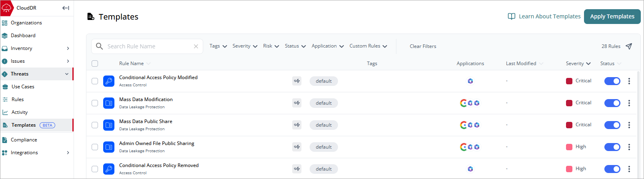The height and width of the screenshot is (179, 644).
Task: Open the Tags filter dropdown
Action: click(x=218, y=46)
